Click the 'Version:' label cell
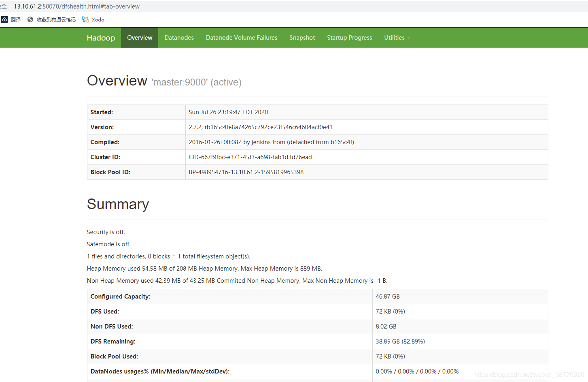The height and width of the screenshot is (382, 588). tap(136, 127)
